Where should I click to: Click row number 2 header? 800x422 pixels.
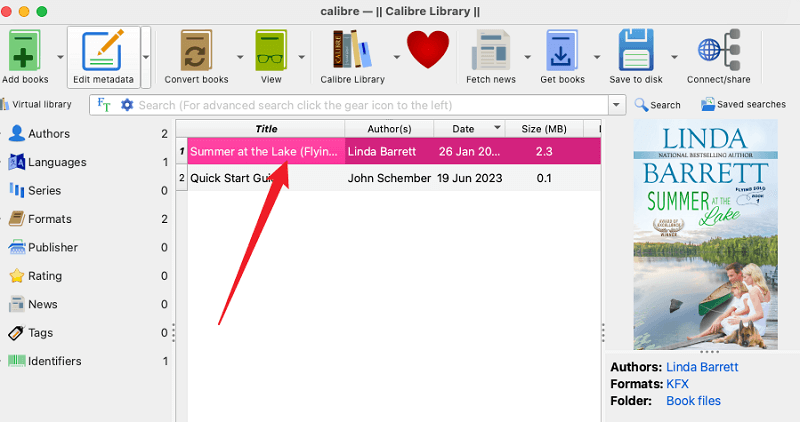coord(182,178)
